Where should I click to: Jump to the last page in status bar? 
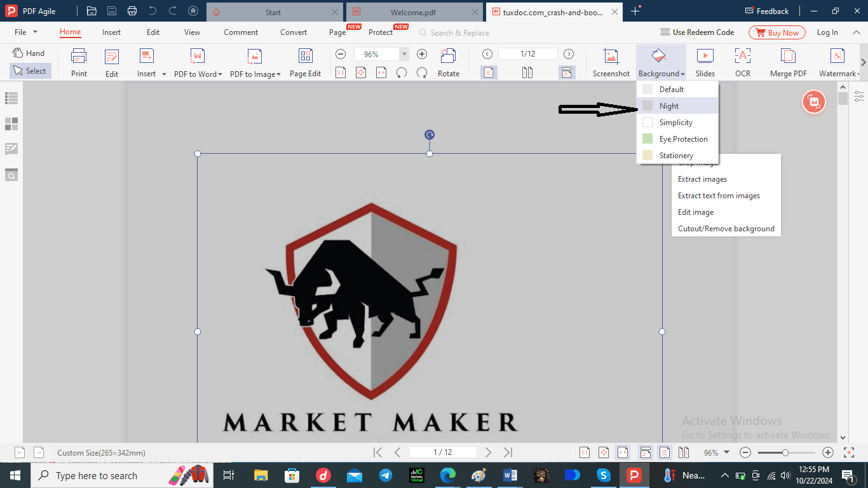(508, 452)
